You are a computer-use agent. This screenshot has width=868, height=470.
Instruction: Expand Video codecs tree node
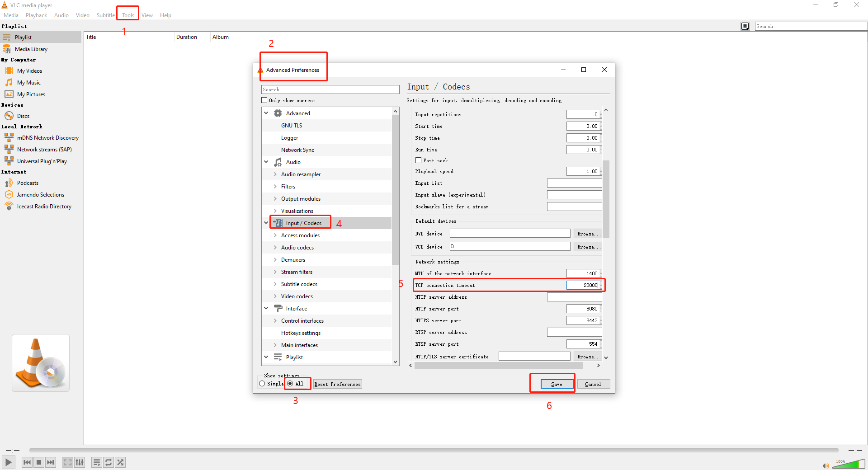pos(275,296)
